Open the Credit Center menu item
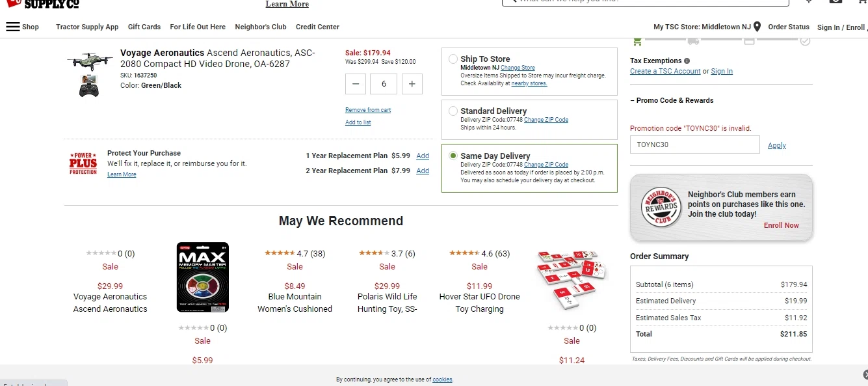This screenshot has height=386, width=868. (317, 27)
